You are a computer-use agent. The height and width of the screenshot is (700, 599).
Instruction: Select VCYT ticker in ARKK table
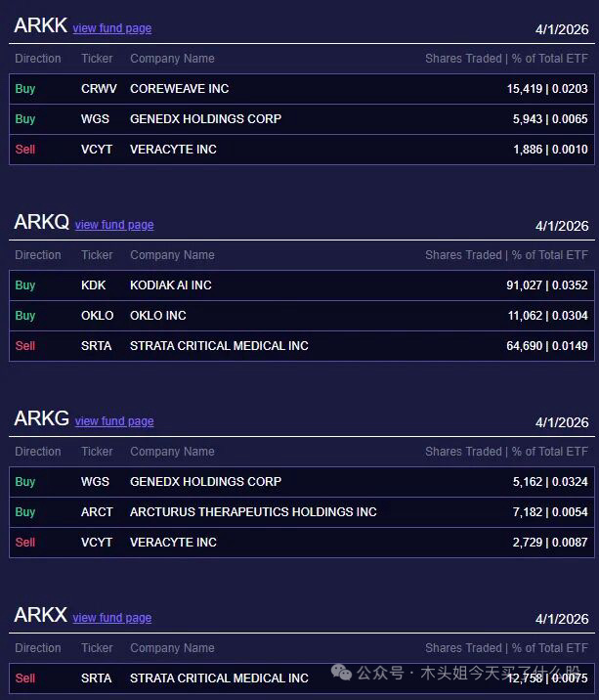pyautogui.click(x=97, y=150)
